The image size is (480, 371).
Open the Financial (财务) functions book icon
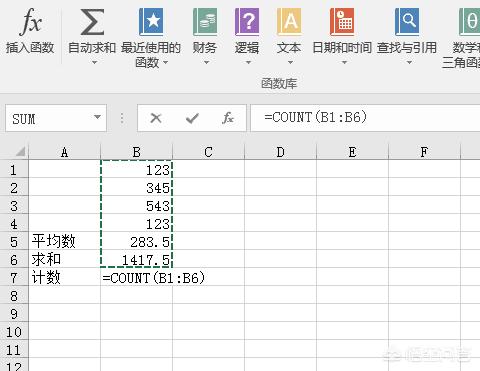click(x=205, y=22)
